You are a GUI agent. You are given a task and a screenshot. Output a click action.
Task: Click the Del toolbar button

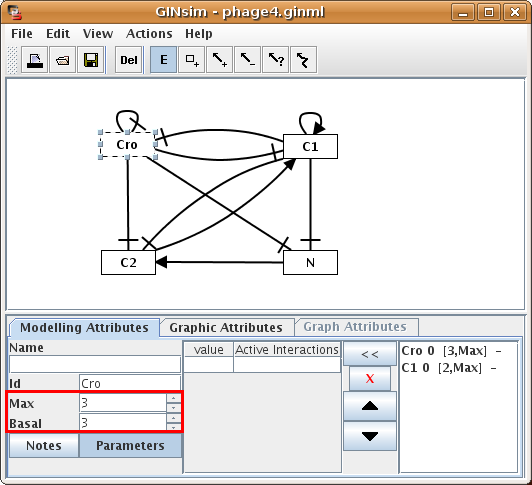(129, 60)
